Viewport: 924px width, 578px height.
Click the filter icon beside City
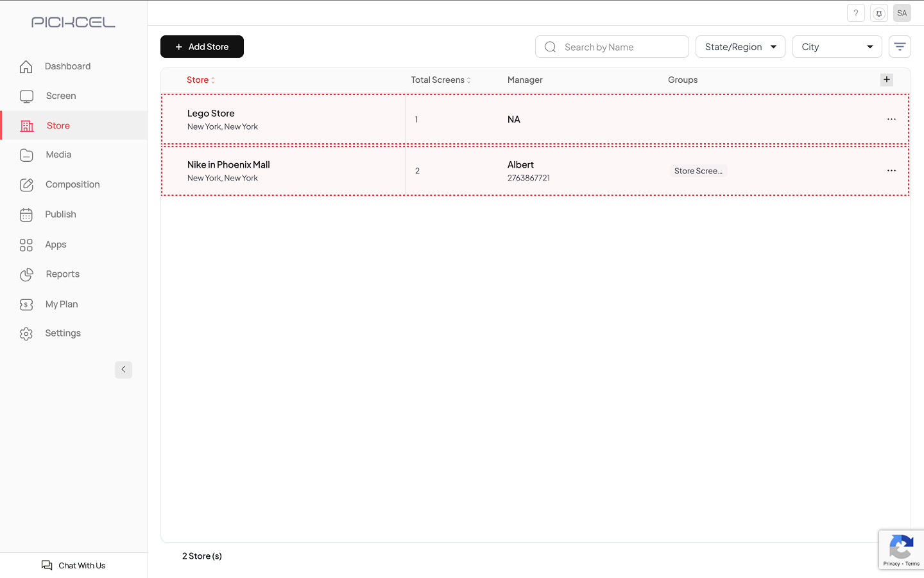click(900, 47)
